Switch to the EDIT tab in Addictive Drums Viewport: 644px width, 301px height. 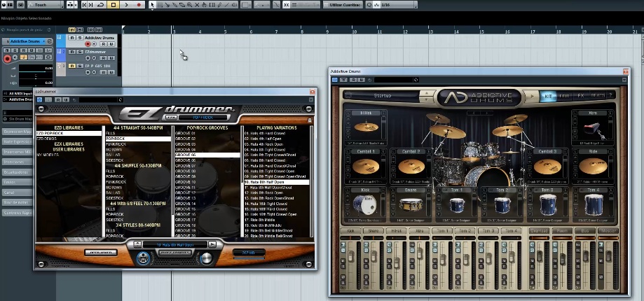(564, 96)
